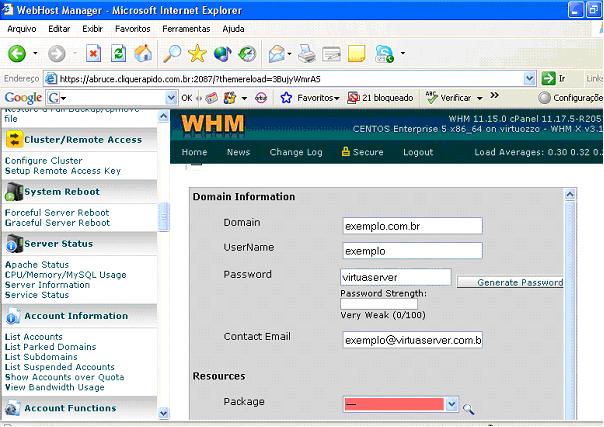The image size is (604, 427).
Task: Click the green Ir go arrow
Action: [548, 79]
